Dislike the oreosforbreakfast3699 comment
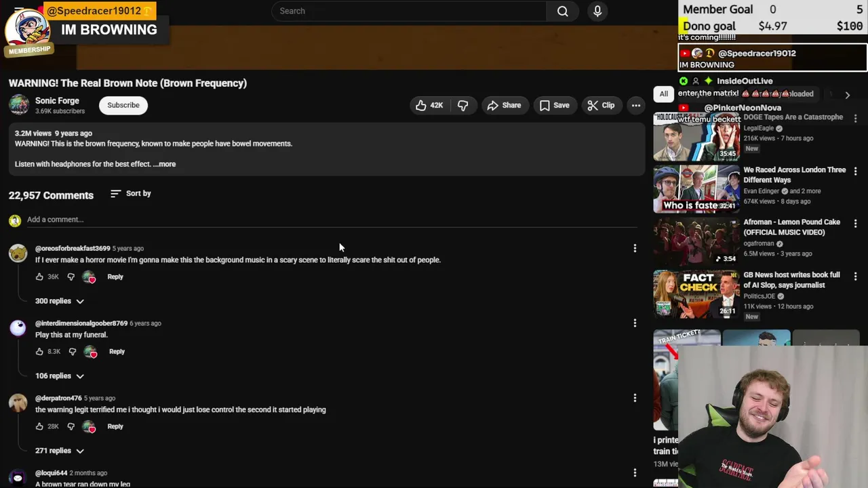868x488 pixels. [71, 277]
